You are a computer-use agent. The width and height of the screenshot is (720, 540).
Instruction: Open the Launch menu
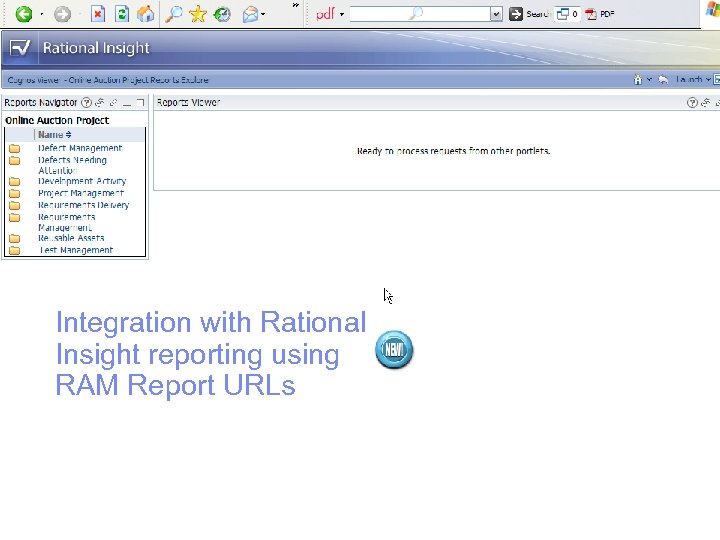(x=693, y=79)
